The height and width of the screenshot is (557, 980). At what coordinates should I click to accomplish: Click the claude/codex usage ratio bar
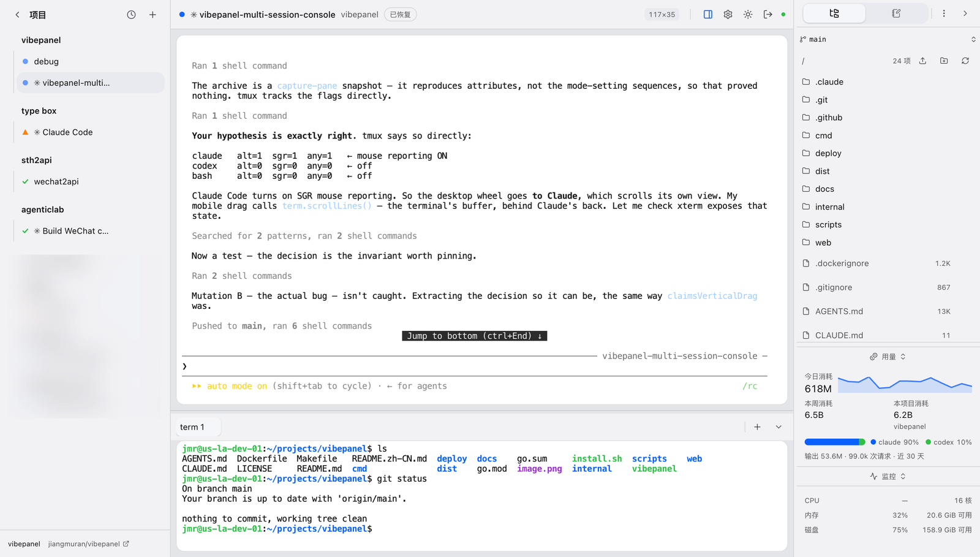pyautogui.click(x=835, y=442)
